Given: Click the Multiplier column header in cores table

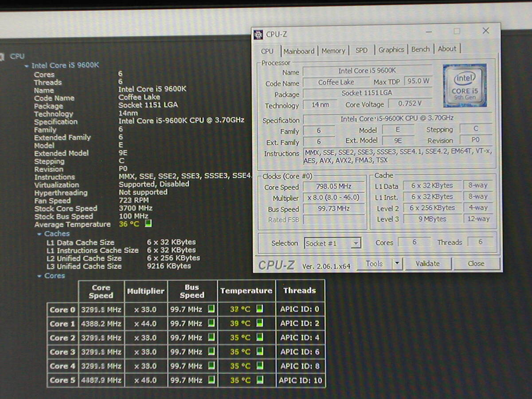Looking at the screenshot, I should (x=146, y=291).
